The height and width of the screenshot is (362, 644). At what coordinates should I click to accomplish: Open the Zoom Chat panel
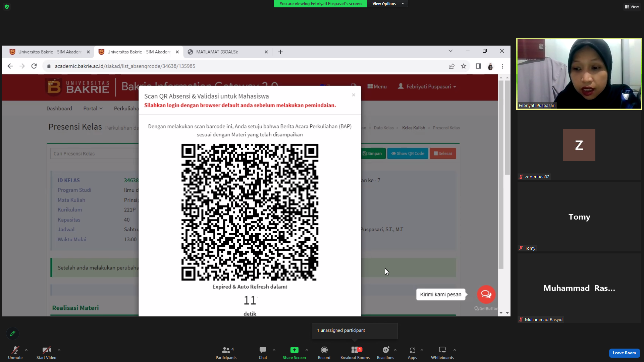pyautogui.click(x=263, y=353)
